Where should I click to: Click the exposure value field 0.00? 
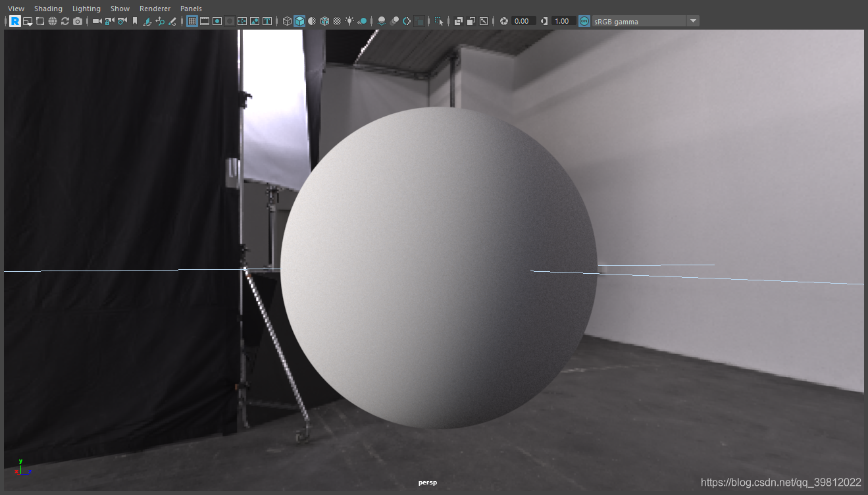click(524, 21)
